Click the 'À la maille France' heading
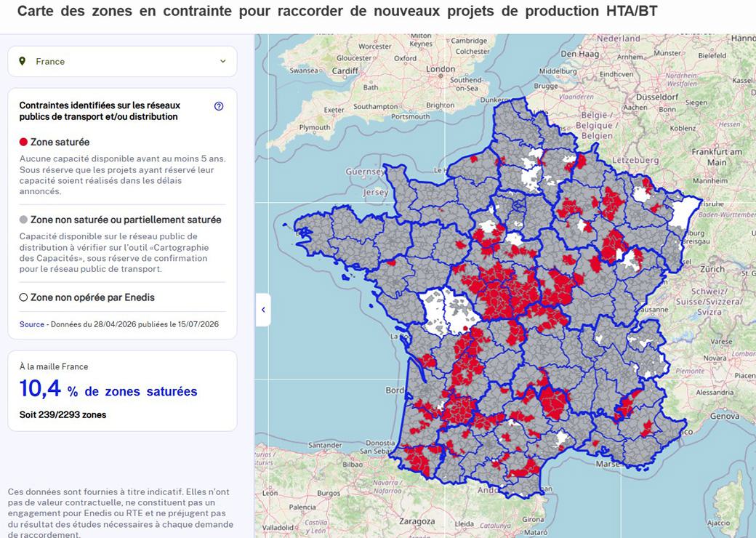The height and width of the screenshot is (538, 756). (54, 366)
